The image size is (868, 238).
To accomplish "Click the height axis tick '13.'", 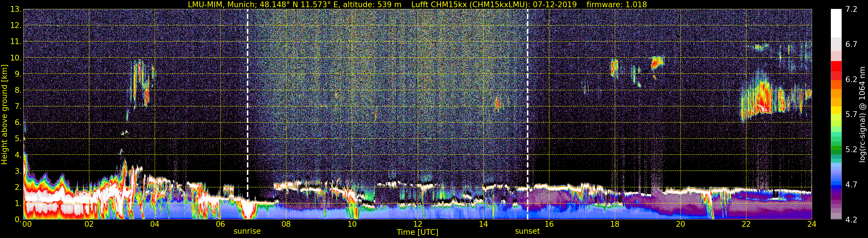I will (x=16, y=10).
